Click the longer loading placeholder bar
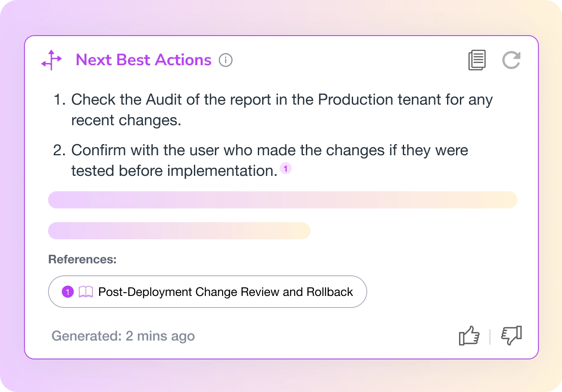 click(282, 200)
